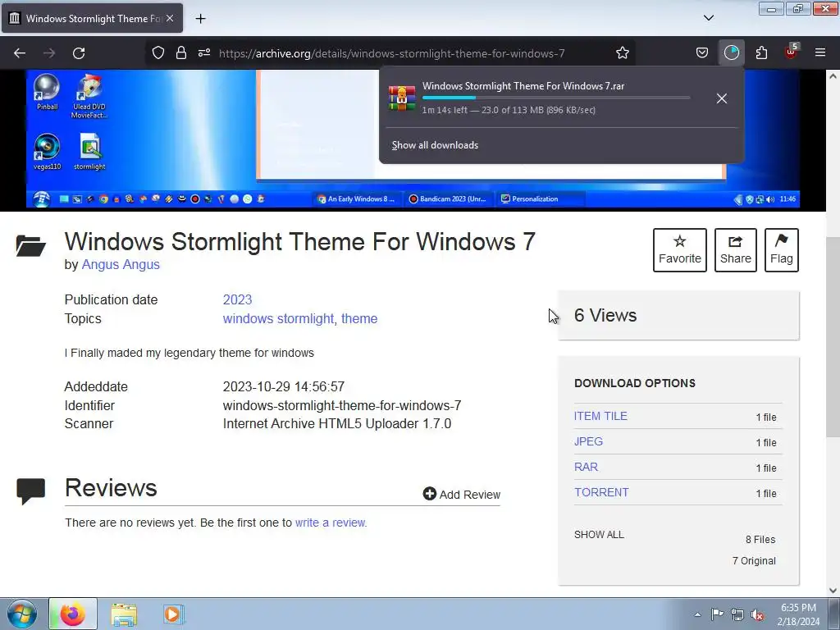Click the 6 Views statistic box
Screen dimensions: 840x630
(678, 315)
